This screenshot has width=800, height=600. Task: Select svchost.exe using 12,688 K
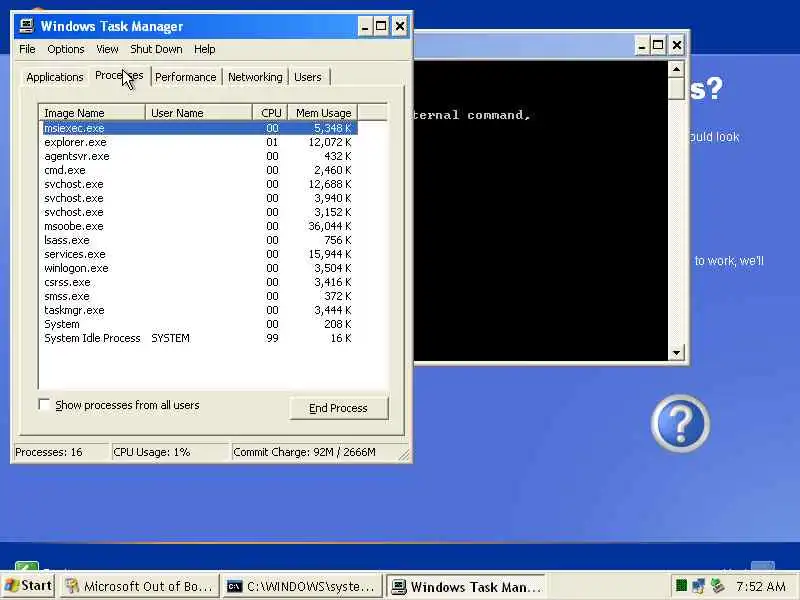200,184
